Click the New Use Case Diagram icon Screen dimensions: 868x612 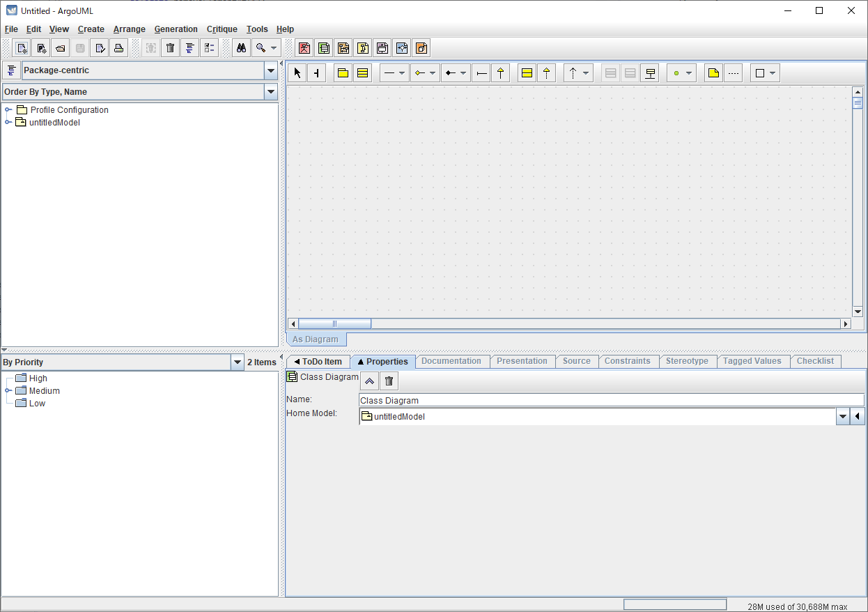(304, 48)
